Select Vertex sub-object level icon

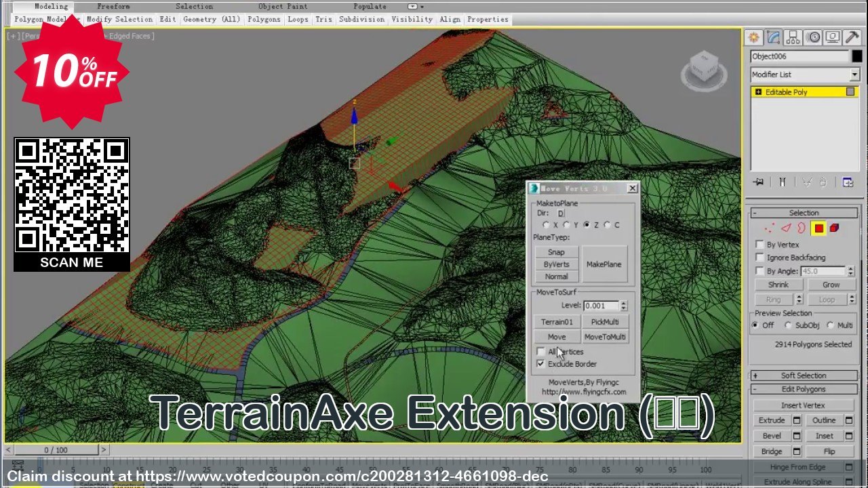(770, 228)
